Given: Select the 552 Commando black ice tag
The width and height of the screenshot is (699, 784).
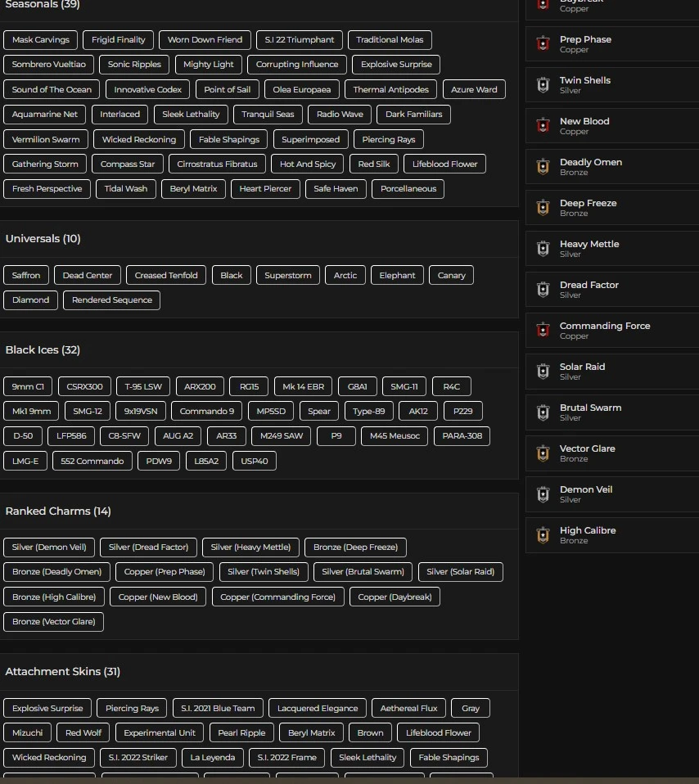Looking at the screenshot, I should tap(92, 462).
